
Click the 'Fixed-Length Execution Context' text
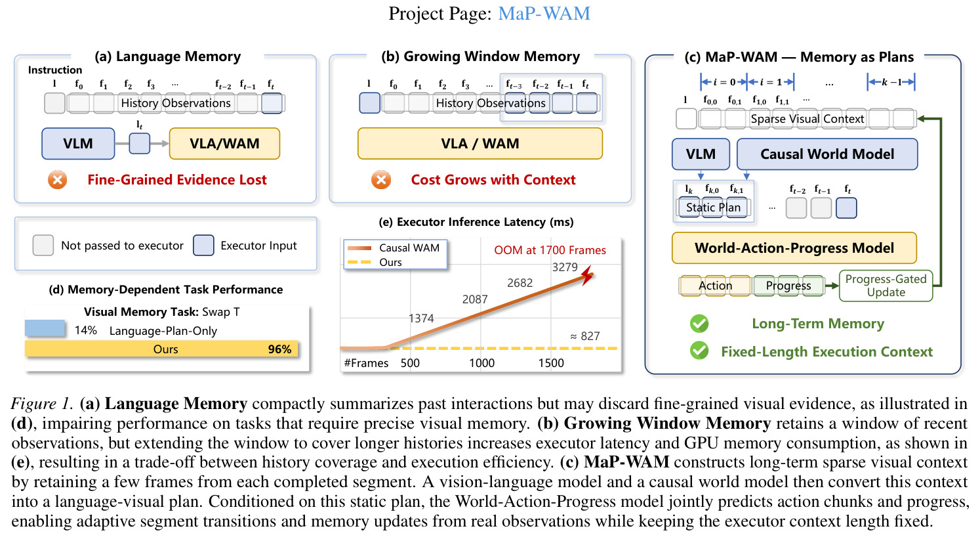[x=827, y=352]
